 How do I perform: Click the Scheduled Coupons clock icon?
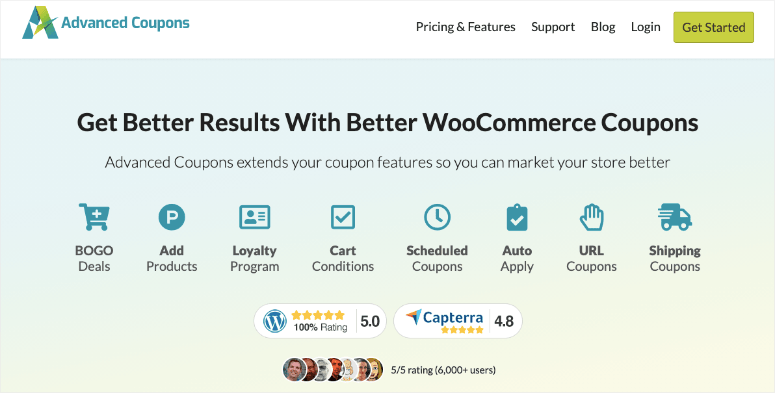[437, 217]
